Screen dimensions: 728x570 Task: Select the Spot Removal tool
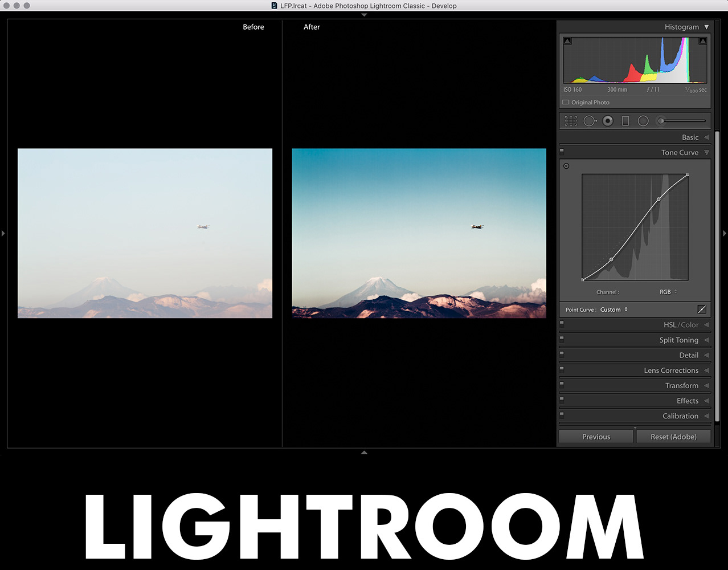(x=590, y=121)
